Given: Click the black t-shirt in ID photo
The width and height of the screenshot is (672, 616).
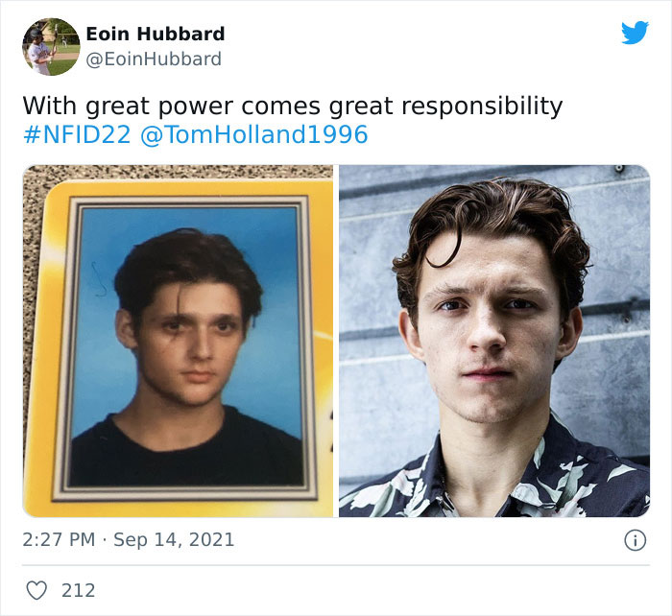Looking at the screenshot, I should point(186,454).
